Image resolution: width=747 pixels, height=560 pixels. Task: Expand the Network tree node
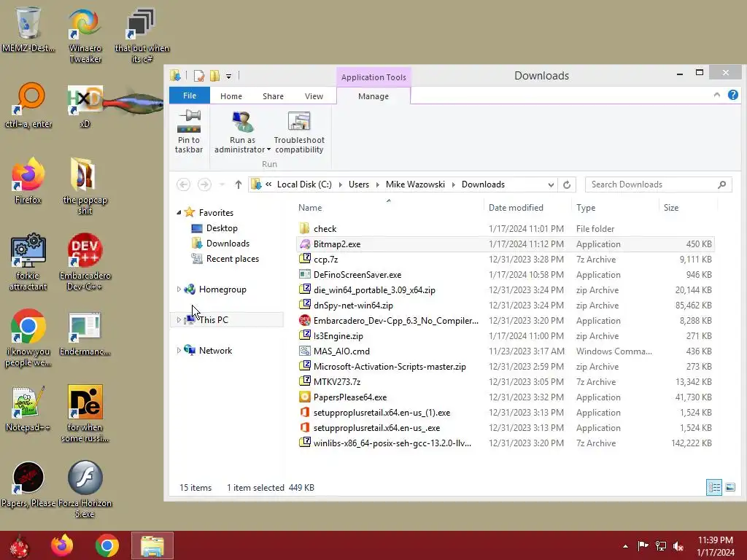[x=179, y=351]
